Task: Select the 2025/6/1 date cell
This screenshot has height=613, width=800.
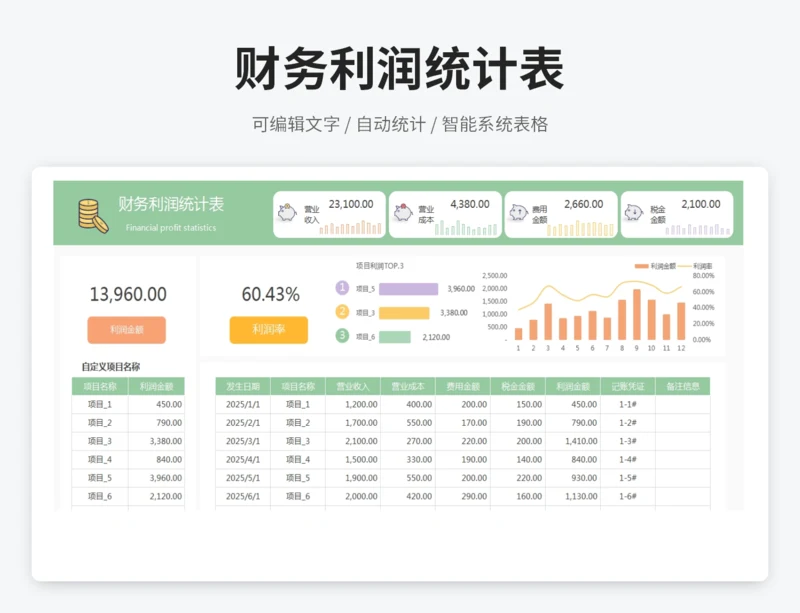Action: click(243, 496)
